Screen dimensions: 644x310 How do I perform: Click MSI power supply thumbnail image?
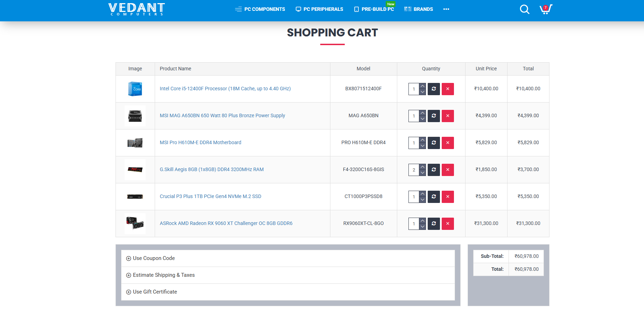[135, 116]
